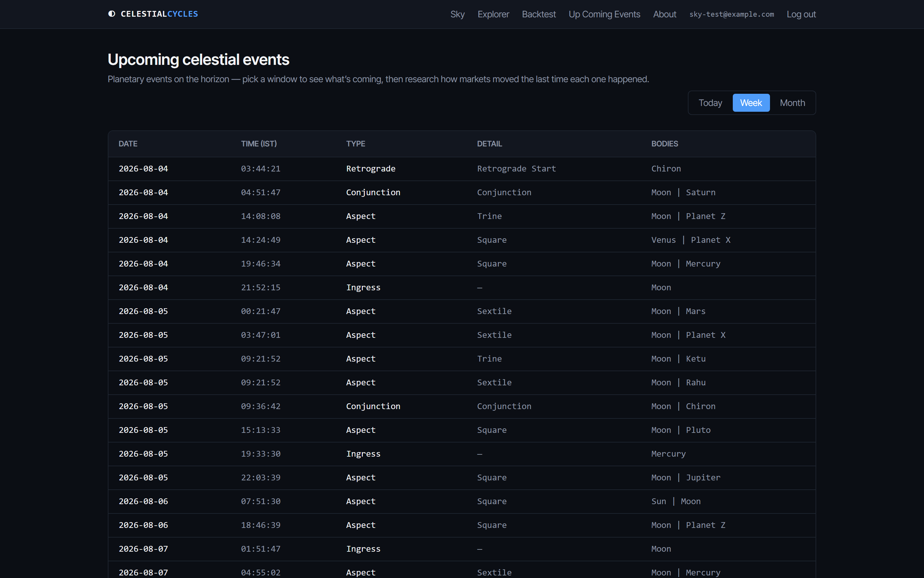Select the Week window button

coord(751,103)
